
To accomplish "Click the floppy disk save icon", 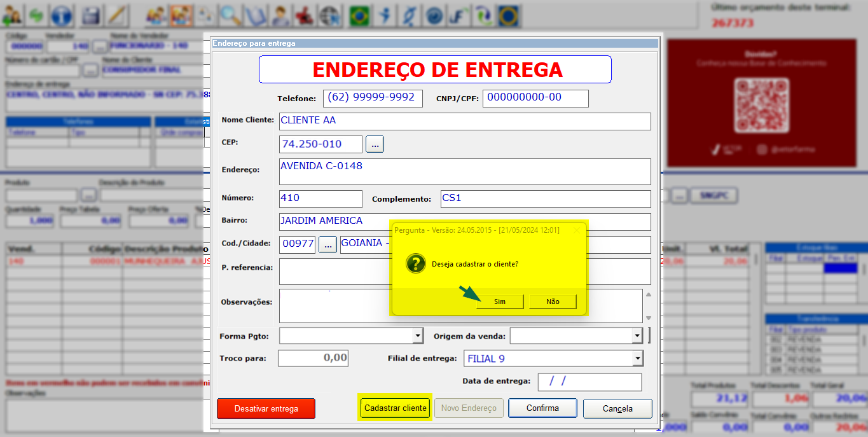I will coord(92,15).
